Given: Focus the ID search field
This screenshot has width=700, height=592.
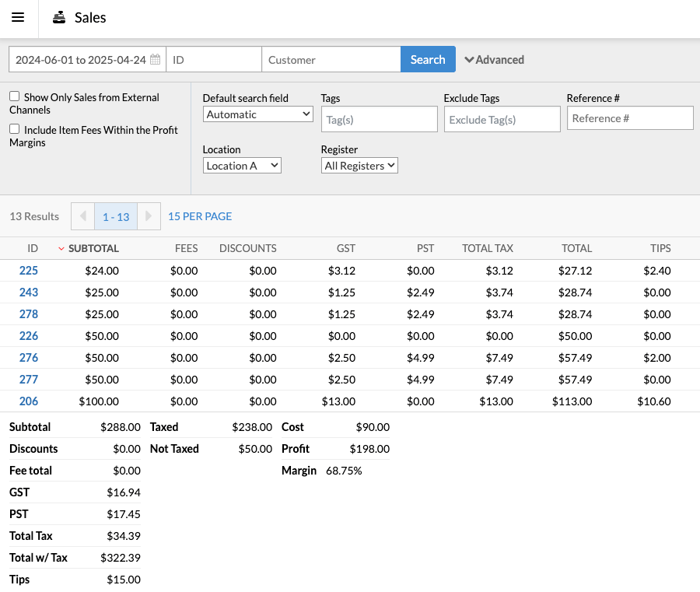Looking at the screenshot, I should tap(214, 59).
